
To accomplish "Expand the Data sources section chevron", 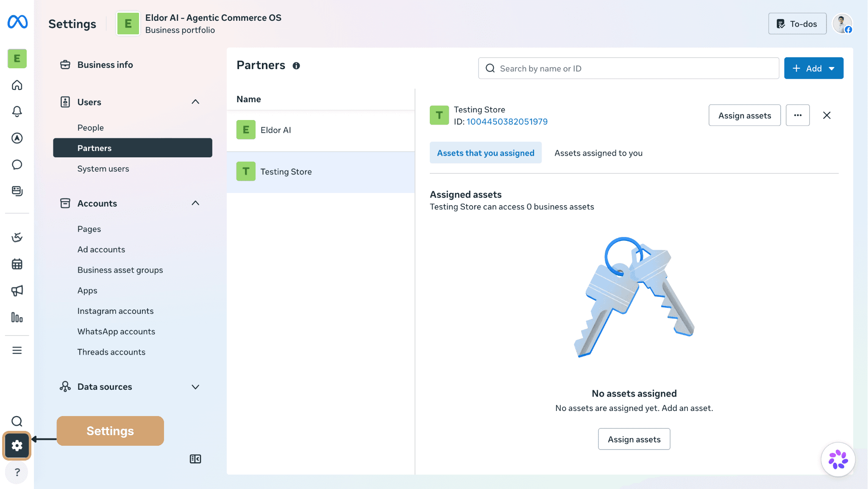I will click(x=195, y=387).
